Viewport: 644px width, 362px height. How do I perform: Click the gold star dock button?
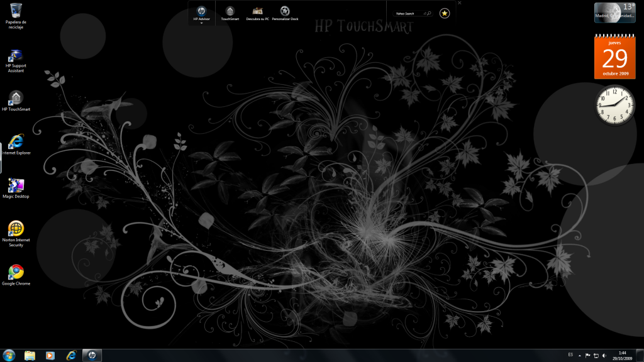pyautogui.click(x=445, y=13)
